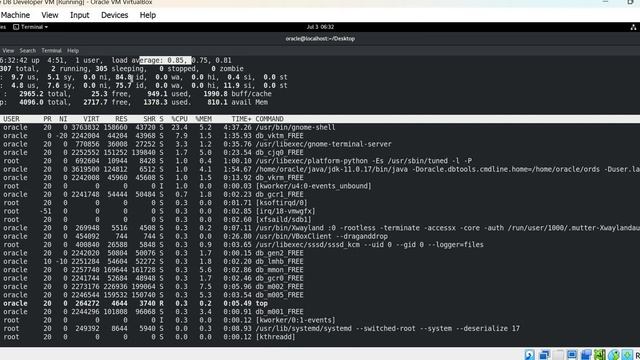Click the single monitor display status icon
This screenshot has height=360, width=640.
click(x=572, y=355)
